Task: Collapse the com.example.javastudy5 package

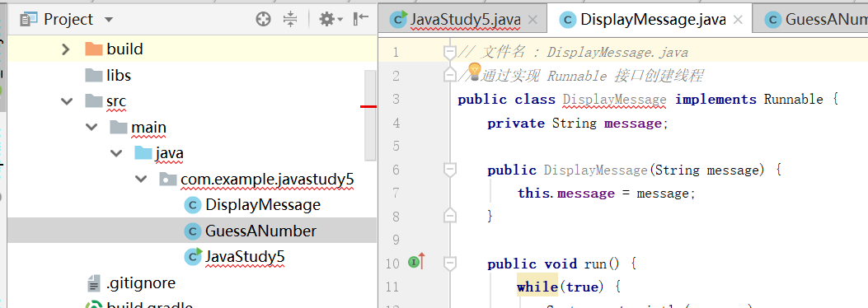Action: (142, 180)
